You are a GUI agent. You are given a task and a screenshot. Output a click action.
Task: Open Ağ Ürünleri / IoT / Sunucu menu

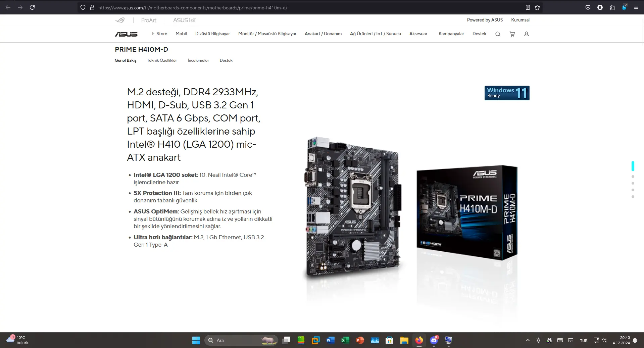coord(376,34)
